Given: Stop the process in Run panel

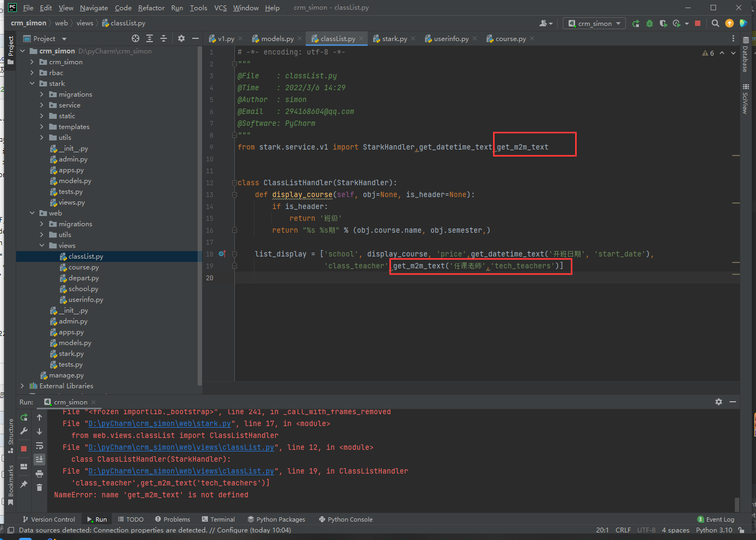Looking at the screenshot, I should [x=24, y=448].
